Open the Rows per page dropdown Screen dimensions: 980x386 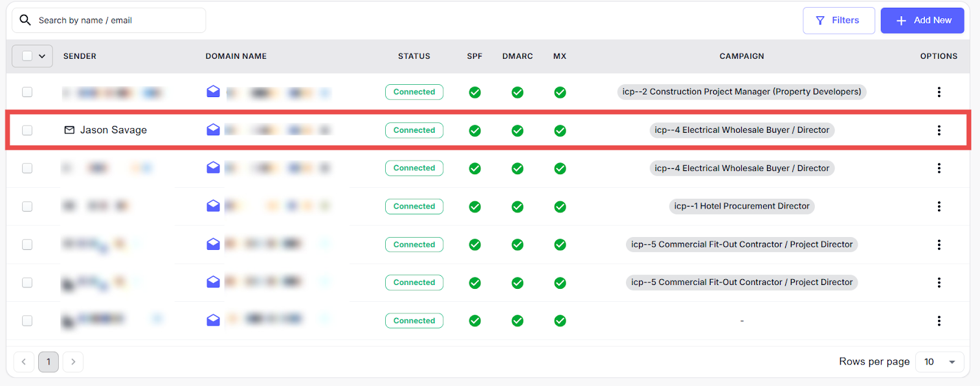click(939, 362)
